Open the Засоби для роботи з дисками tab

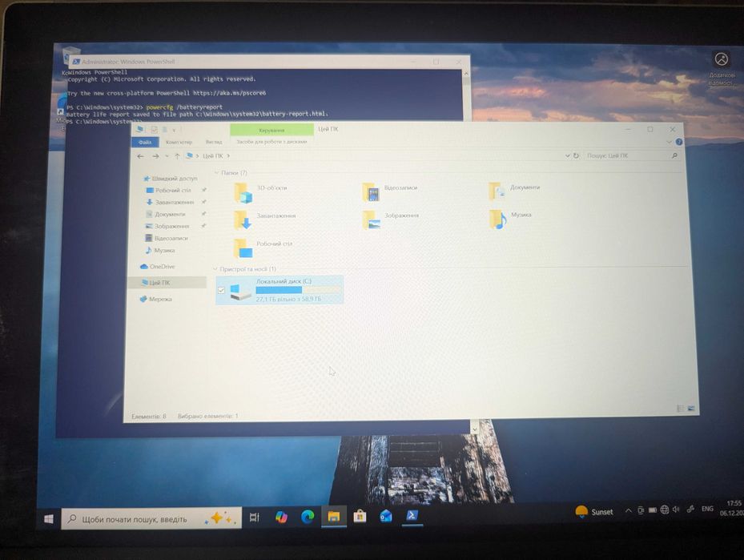(x=271, y=142)
